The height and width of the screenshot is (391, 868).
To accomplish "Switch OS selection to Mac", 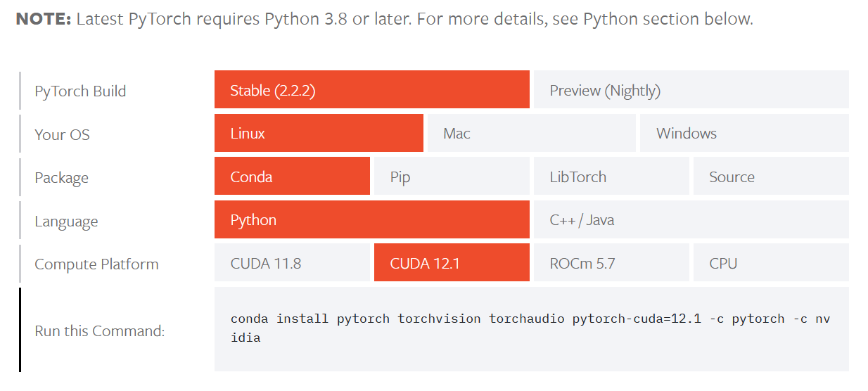I will pyautogui.click(x=531, y=134).
